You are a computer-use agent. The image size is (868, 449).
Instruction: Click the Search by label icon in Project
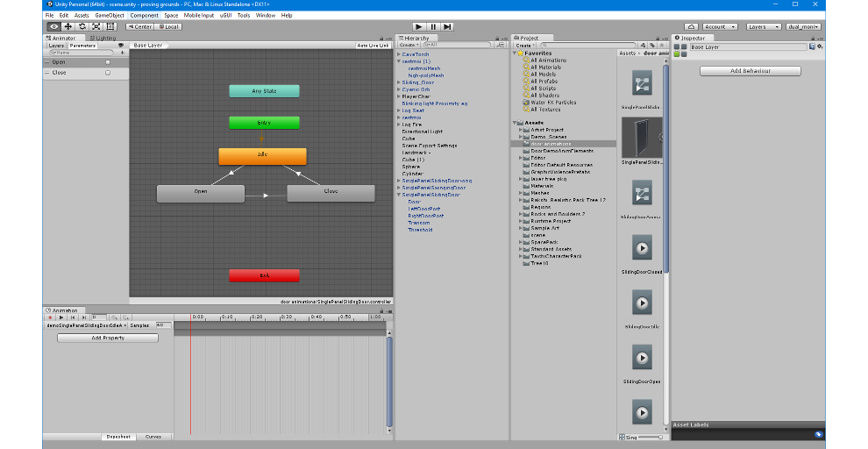(x=652, y=46)
